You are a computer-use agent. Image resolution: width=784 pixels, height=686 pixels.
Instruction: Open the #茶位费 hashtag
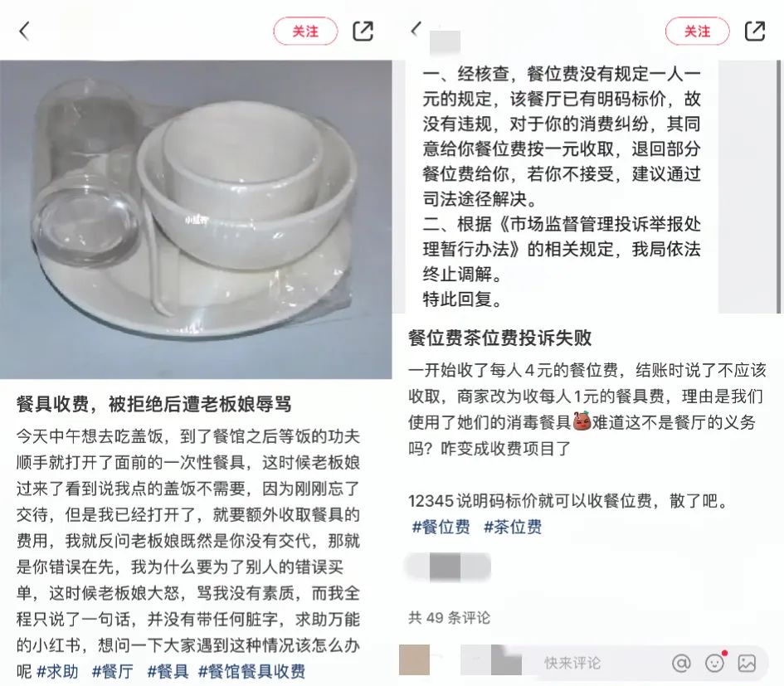[513, 527]
